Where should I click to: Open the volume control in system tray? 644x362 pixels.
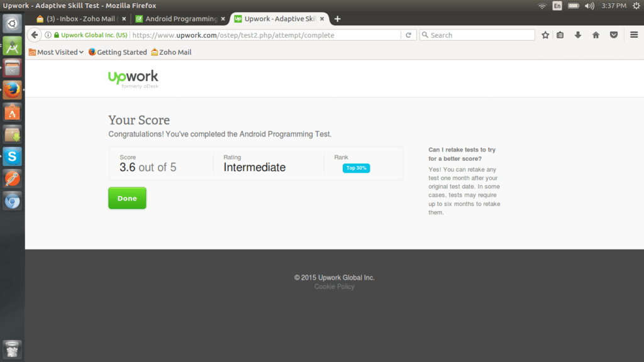tap(589, 6)
